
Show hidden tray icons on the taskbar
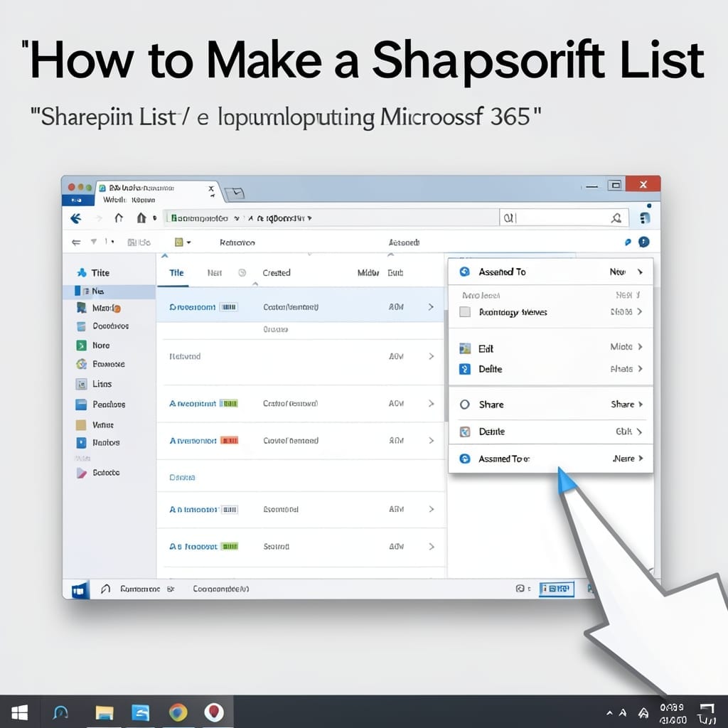click(609, 713)
